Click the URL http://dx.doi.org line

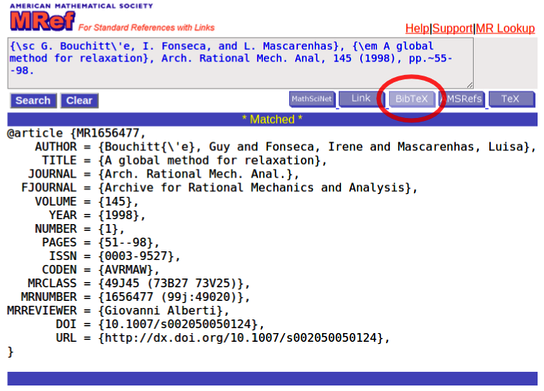coord(222,338)
